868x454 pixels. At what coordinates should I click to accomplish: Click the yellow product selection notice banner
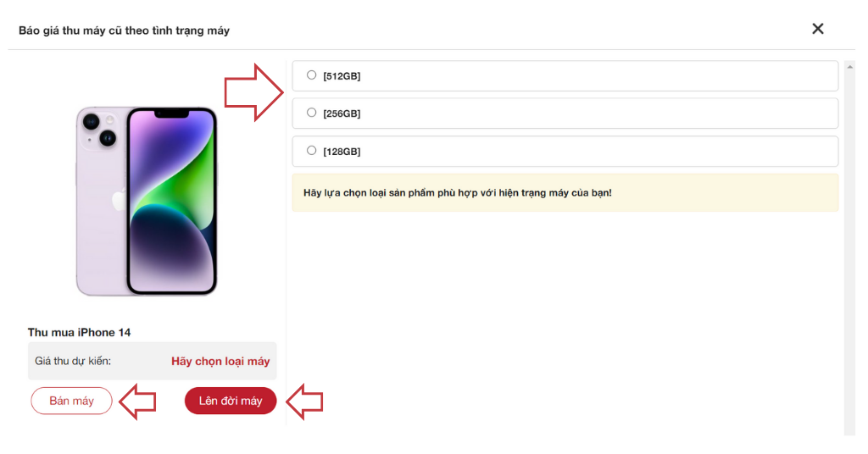(565, 193)
